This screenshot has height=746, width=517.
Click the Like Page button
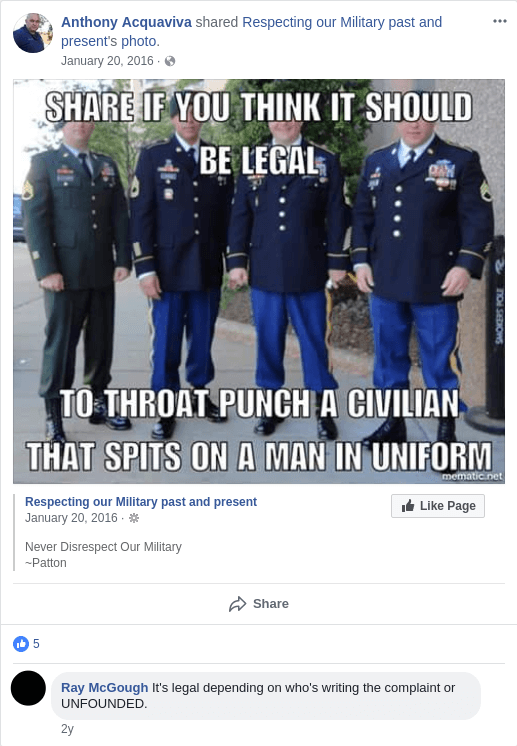click(438, 506)
